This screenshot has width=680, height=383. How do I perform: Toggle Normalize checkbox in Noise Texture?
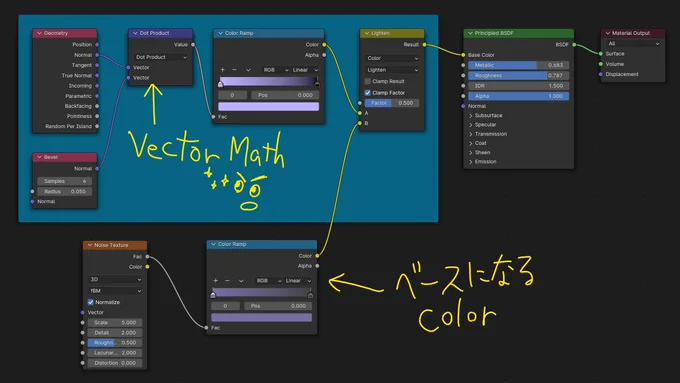(x=91, y=302)
